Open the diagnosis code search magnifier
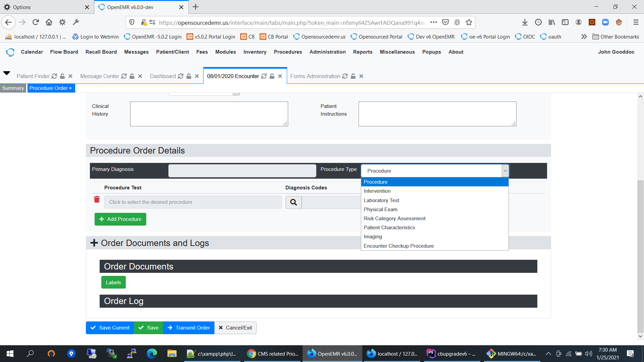644x362 pixels. pyautogui.click(x=293, y=202)
